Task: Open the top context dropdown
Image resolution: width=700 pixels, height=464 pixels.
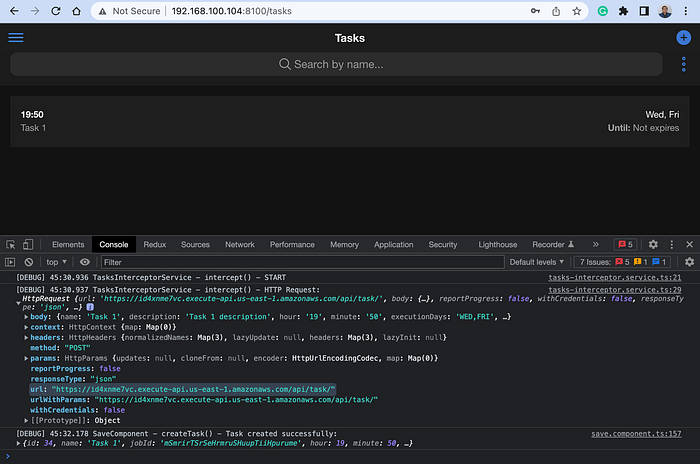Action: tap(57, 262)
